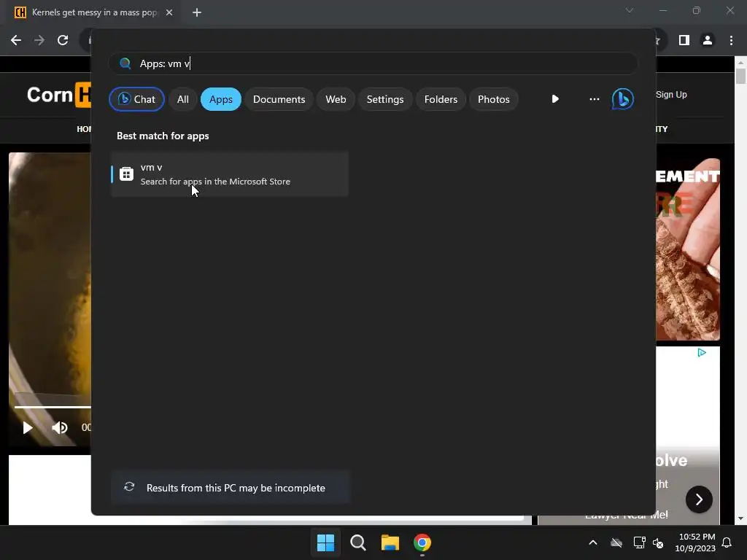Open taskbar Search icon

tap(357, 542)
